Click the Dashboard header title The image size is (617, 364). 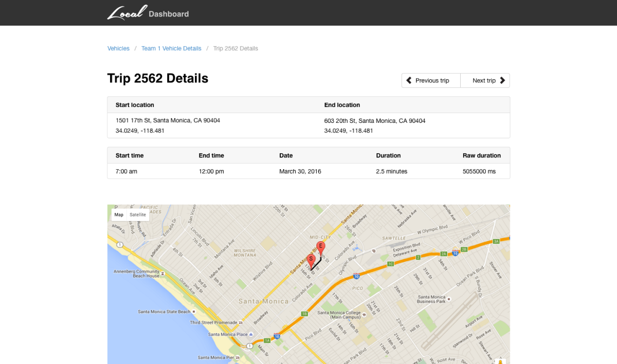[169, 14]
